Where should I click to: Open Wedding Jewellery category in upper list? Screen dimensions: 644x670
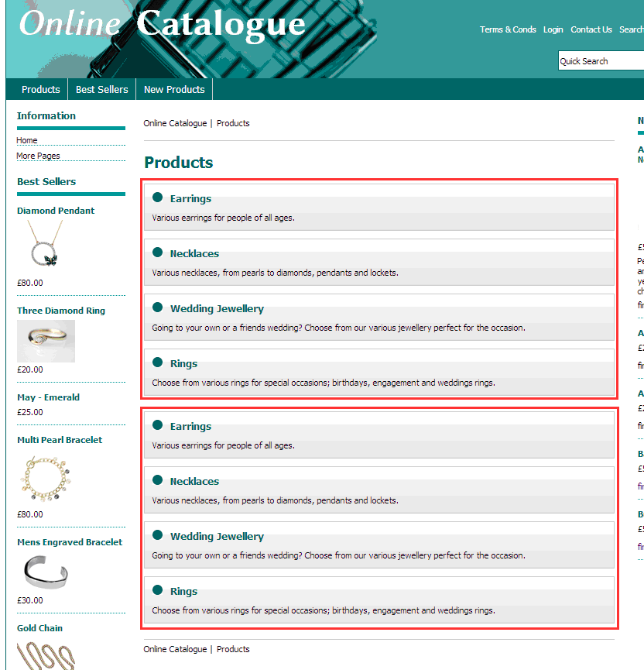(x=217, y=308)
